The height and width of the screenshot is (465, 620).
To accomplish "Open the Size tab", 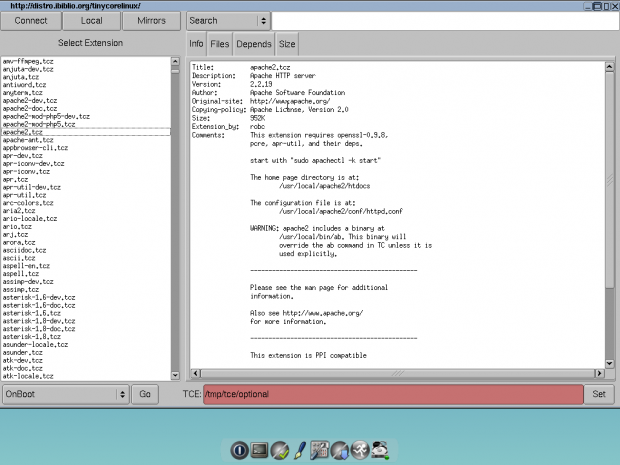I will pos(287,44).
